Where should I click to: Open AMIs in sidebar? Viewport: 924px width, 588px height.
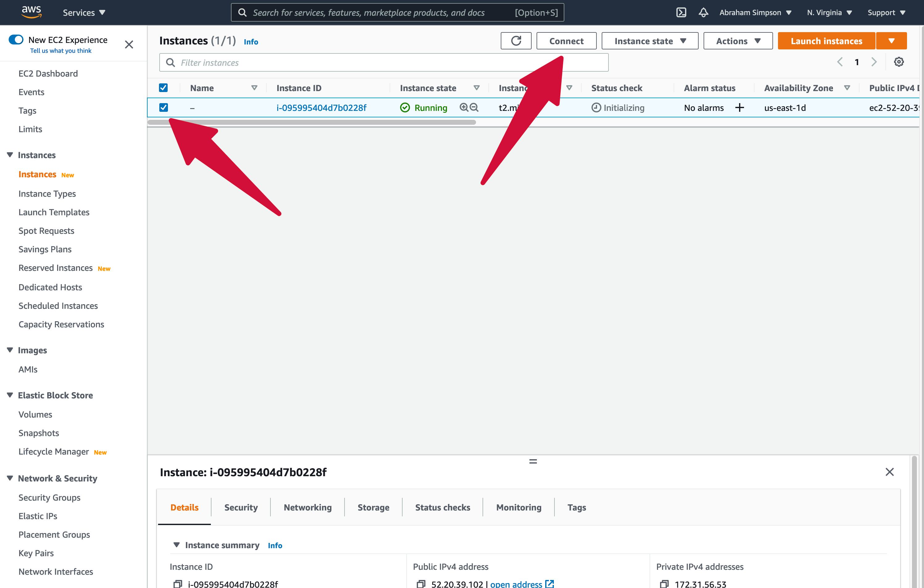(x=28, y=369)
